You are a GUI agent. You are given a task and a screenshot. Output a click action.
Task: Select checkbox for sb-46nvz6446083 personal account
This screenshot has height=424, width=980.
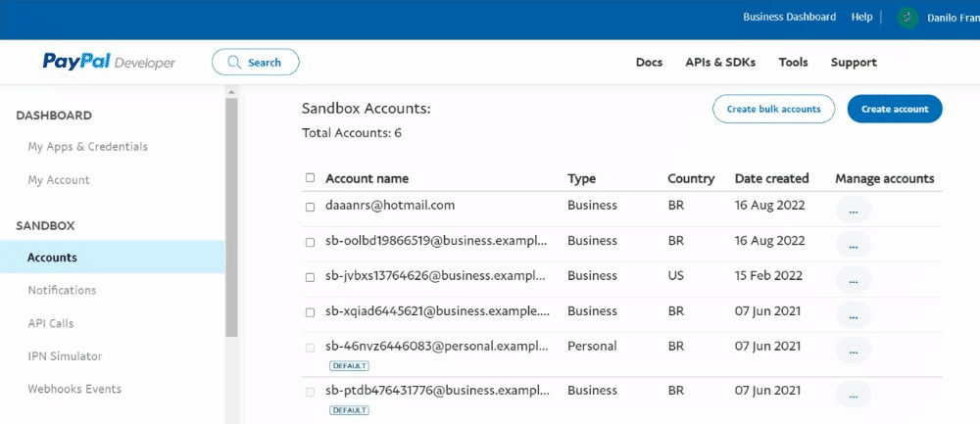point(310,348)
